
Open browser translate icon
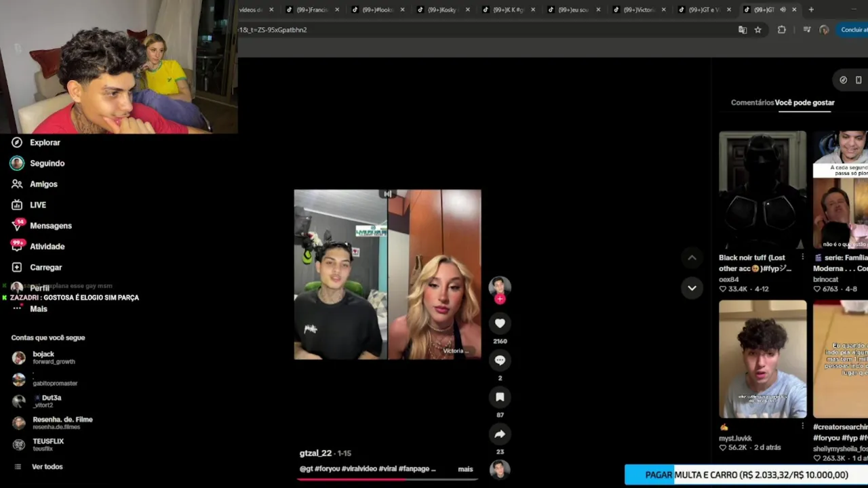pos(743,30)
